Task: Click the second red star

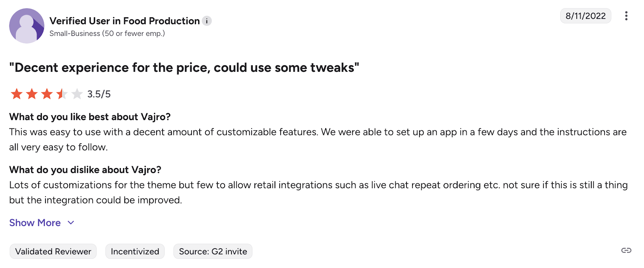Action: (31, 93)
